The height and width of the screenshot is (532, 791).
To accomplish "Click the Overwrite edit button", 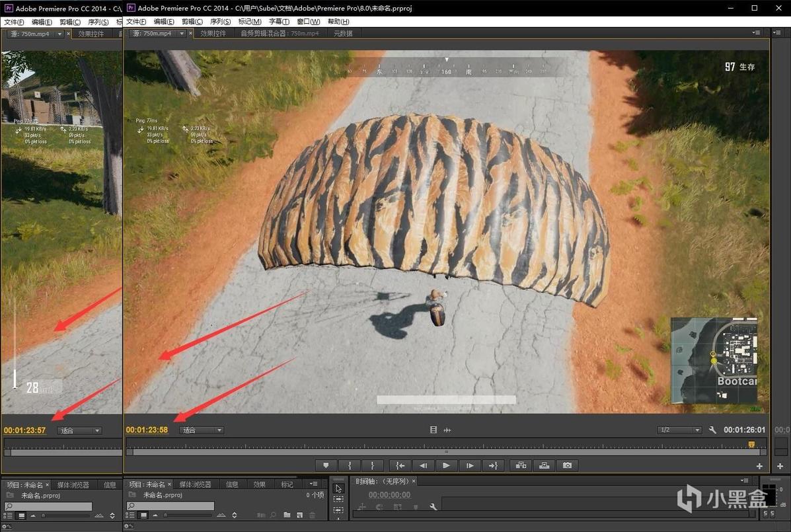I will pos(545,465).
